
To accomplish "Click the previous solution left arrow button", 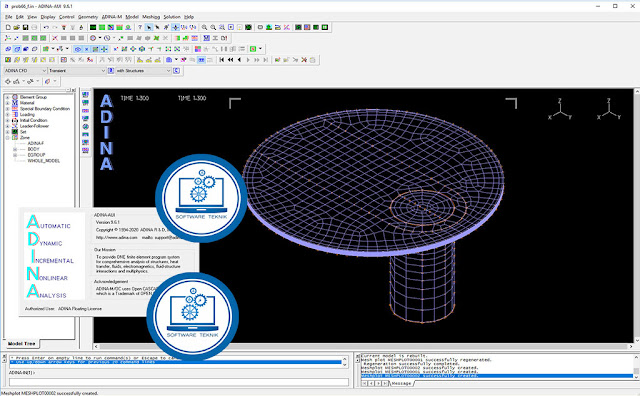I will point(239,60).
